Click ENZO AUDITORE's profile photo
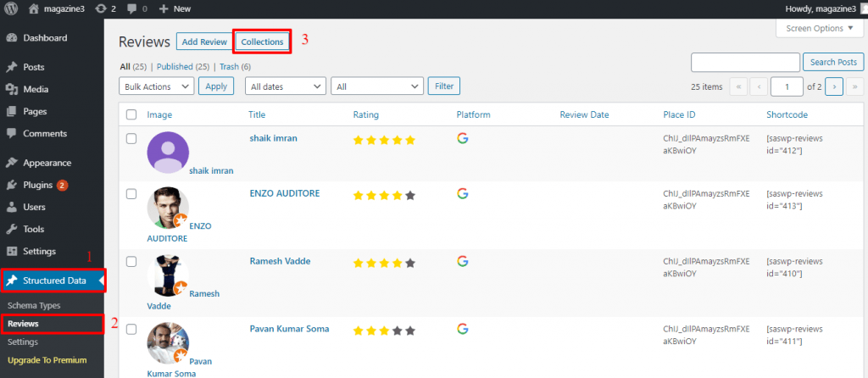 pyautogui.click(x=168, y=208)
